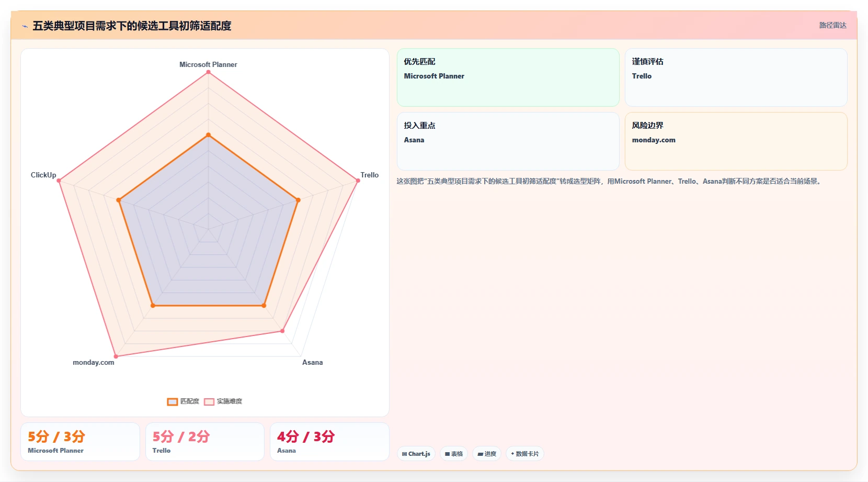
Task: Click the pink 实施难度 point at Microsoft Planner
Action: (208, 72)
